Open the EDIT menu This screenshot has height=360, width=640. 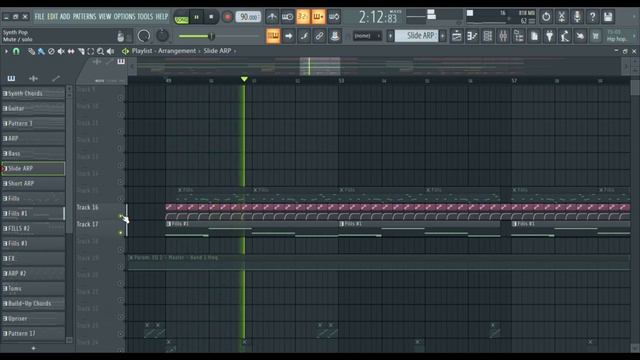[x=53, y=17]
